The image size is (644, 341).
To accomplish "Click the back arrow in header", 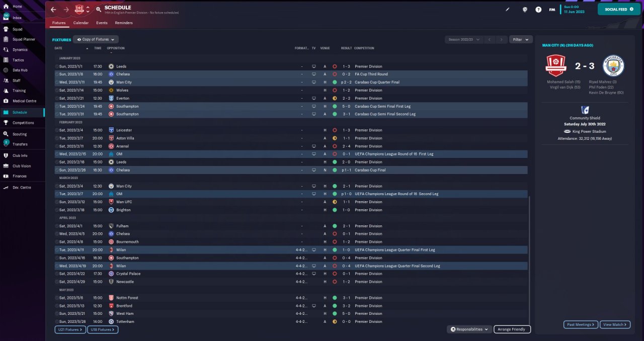I will point(53,10).
